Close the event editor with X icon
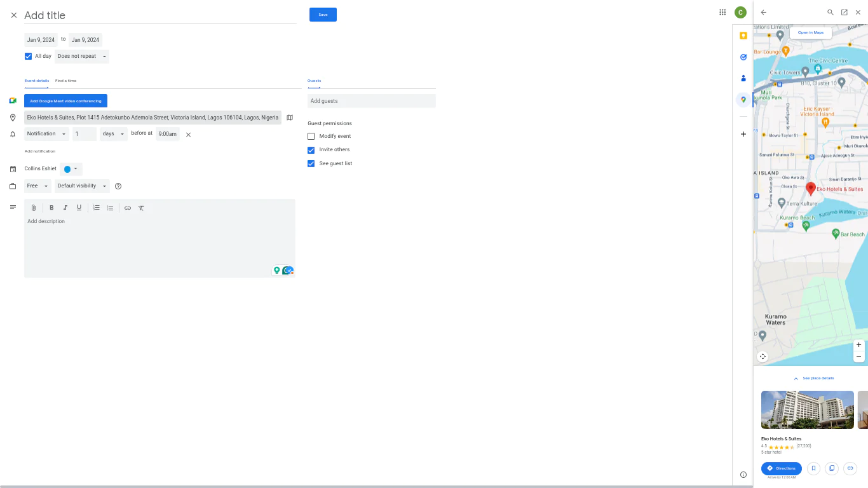This screenshot has height=488, width=868. pos(14,15)
